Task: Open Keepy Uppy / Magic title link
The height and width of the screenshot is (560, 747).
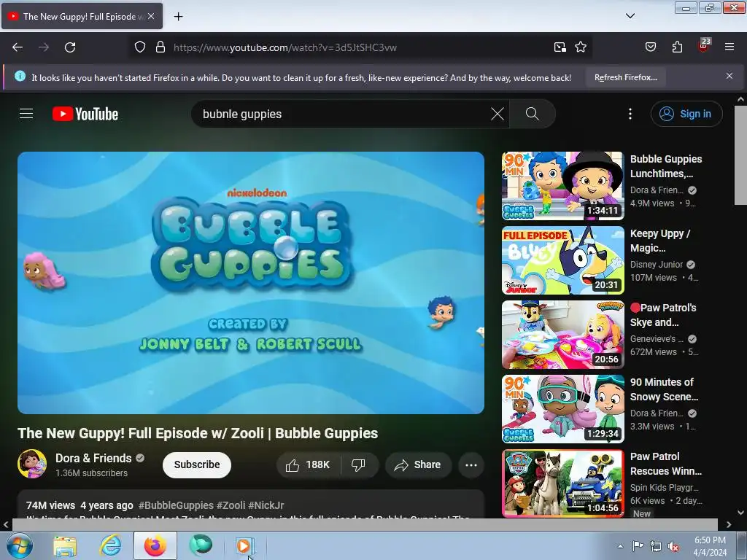Action: tap(660, 241)
